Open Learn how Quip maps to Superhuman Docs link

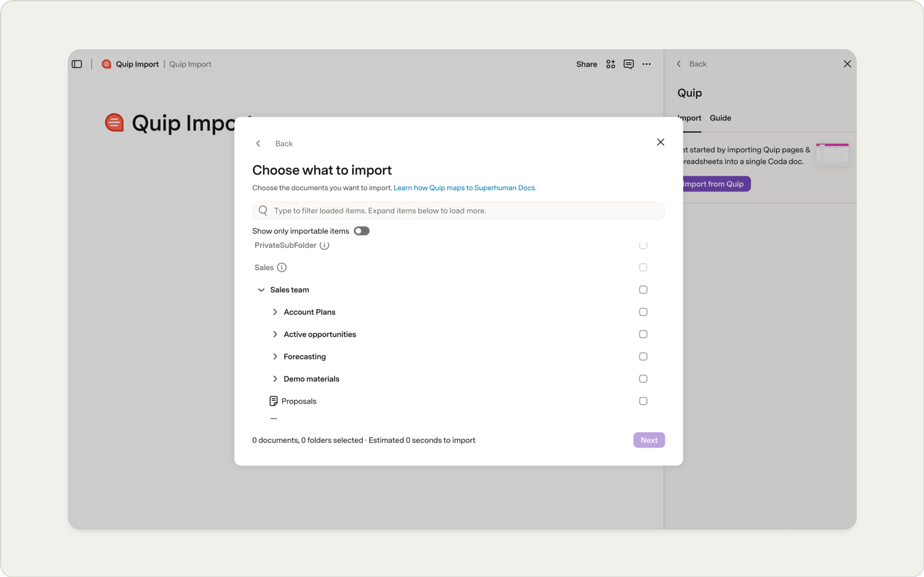465,188
